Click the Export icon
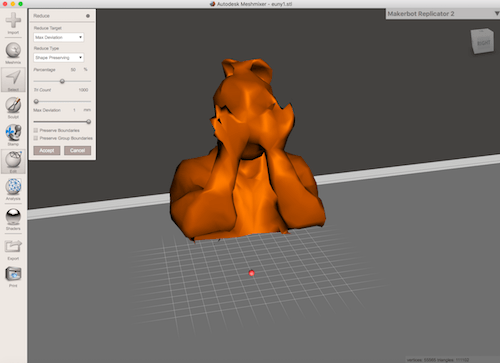The image size is (500, 363). (13, 247)
